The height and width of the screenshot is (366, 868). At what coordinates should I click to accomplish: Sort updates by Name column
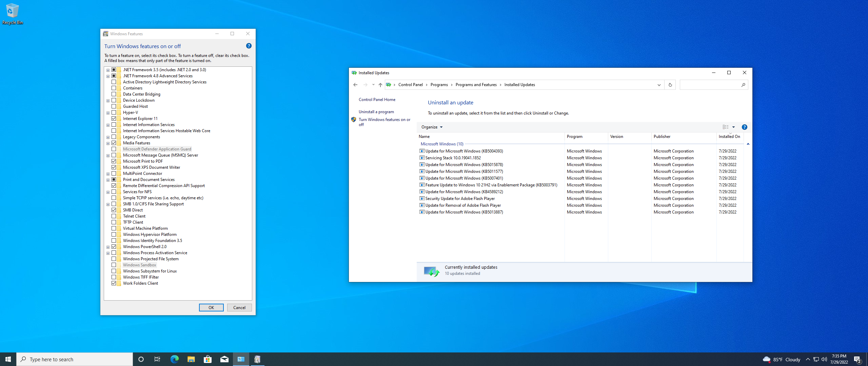tap(491, 137)
